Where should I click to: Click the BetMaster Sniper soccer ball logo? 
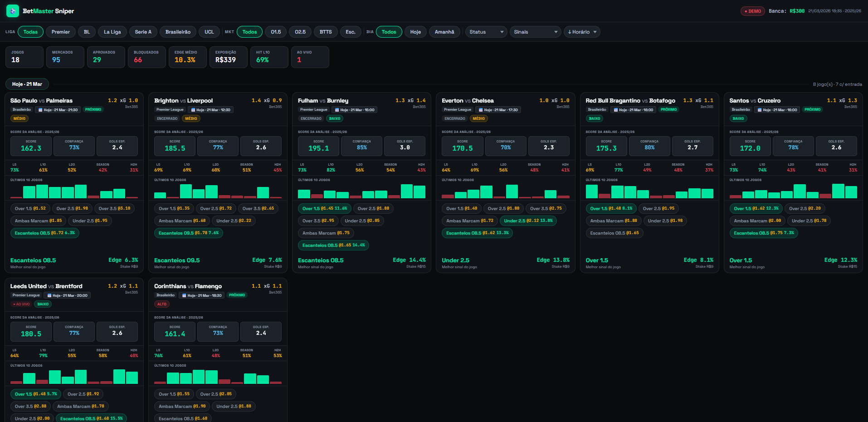click(x=12, y=11)
